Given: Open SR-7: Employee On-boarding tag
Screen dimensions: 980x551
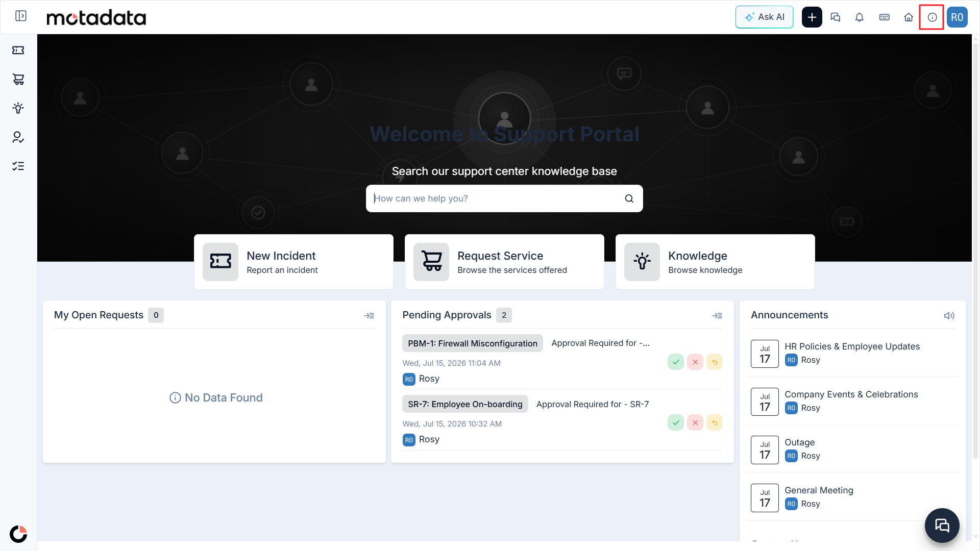Looking at the screenshot, I should (465, 404).
